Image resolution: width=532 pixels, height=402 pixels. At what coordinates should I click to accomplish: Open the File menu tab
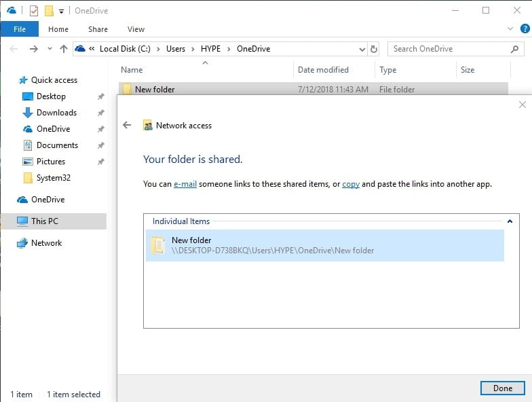coord(20,29)
